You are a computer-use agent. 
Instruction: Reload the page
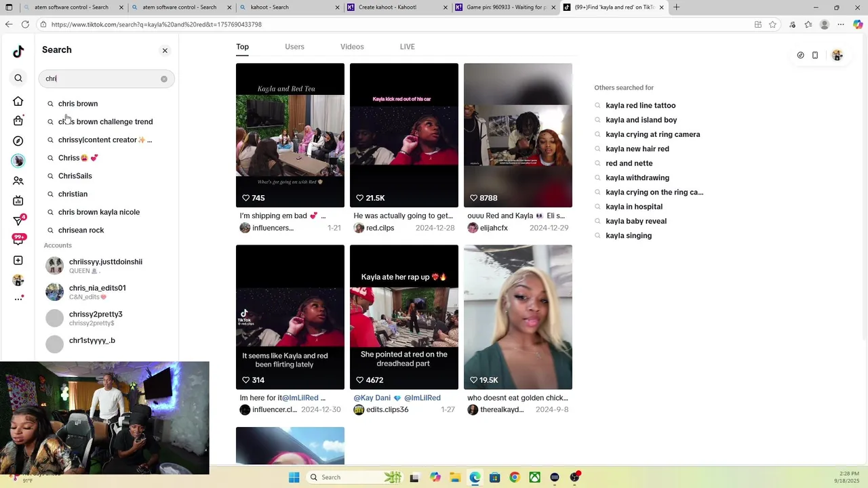coord(25,24)
